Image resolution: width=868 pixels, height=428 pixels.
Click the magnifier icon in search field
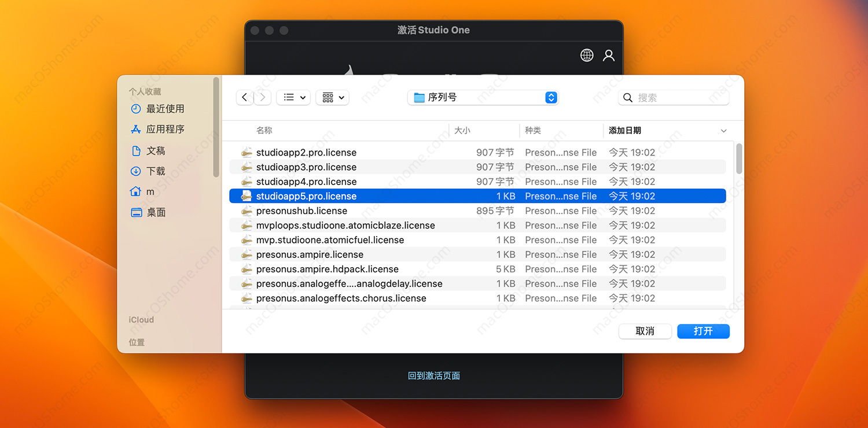click(628, 98)
